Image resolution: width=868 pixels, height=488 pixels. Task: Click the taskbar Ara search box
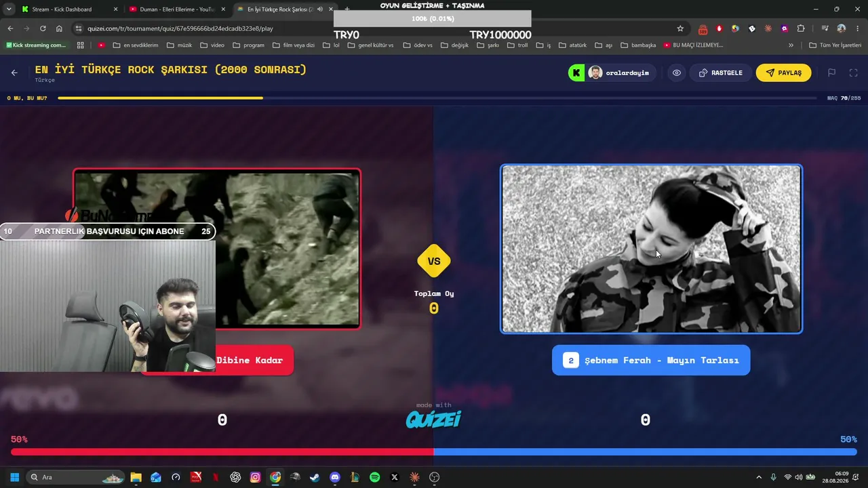coord(75,477)
